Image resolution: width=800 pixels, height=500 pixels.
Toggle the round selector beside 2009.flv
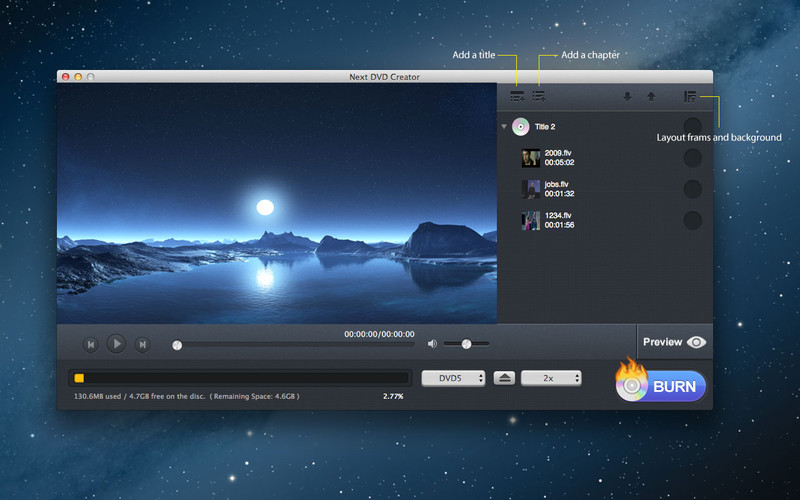point(692,157)
